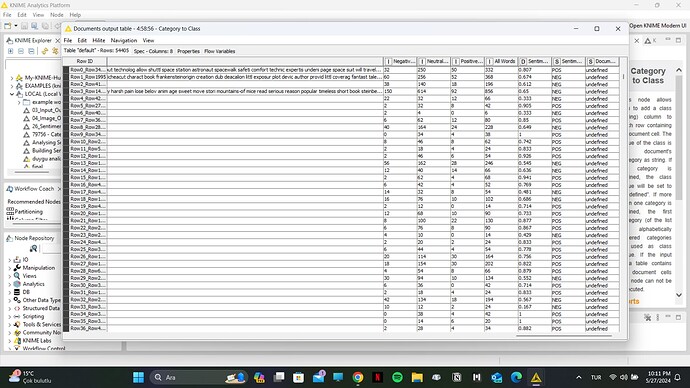Expand the Scripting category in Node Repository
This screenshot has width=690, height=388.
coord(10,317)
